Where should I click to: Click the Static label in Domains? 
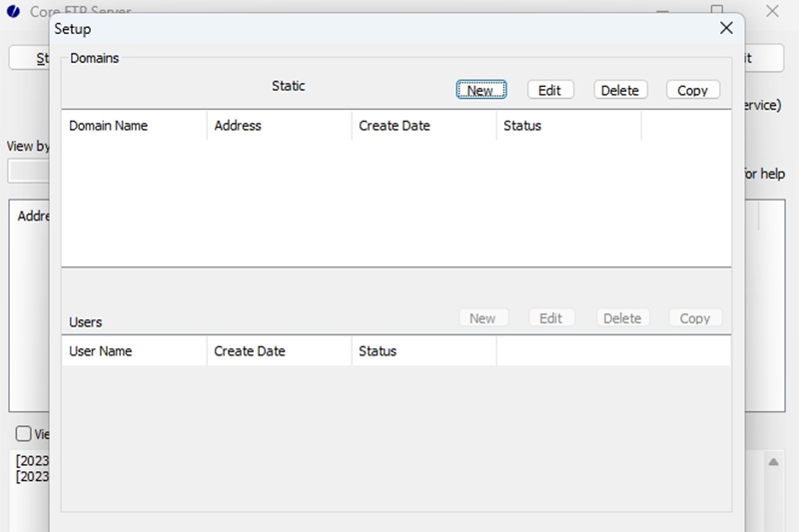288,86
